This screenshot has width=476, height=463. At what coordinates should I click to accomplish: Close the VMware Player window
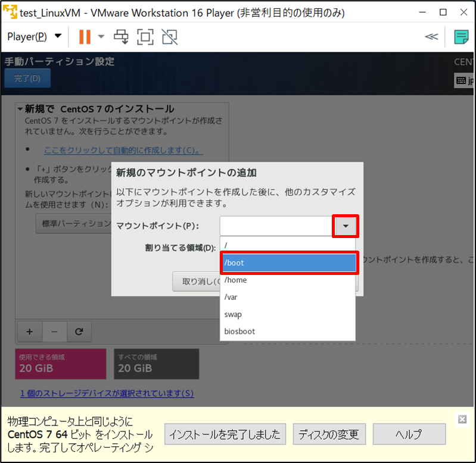pyautogui.click(x=463, y=12)
